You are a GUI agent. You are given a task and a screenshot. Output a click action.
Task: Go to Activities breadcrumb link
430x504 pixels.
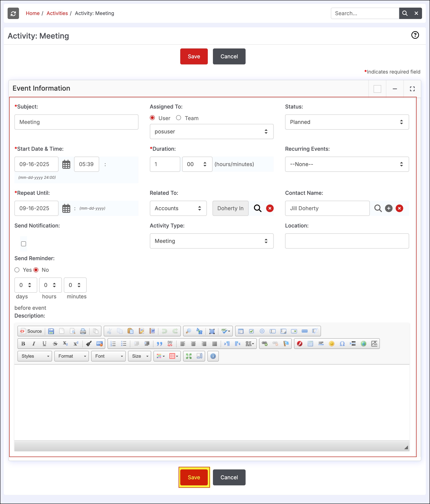pyautogui.click(x=57, y=13)
